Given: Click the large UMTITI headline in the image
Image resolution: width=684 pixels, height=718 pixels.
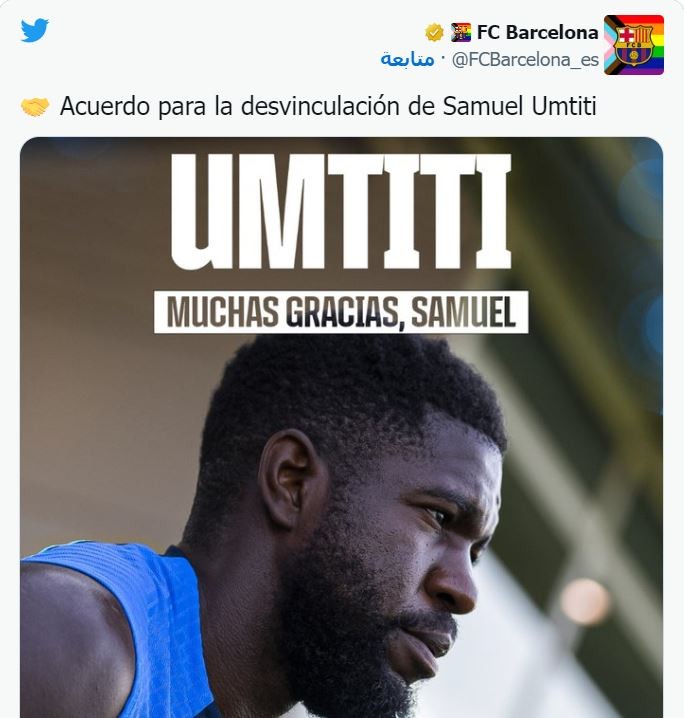Looking at the screenshot, I should click(341, 211).
